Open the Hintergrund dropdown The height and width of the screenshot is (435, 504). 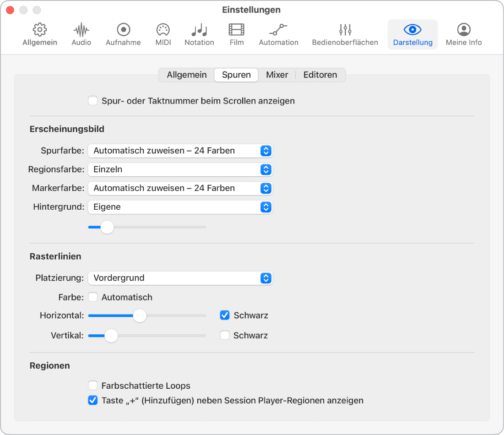tap(180, 207)
